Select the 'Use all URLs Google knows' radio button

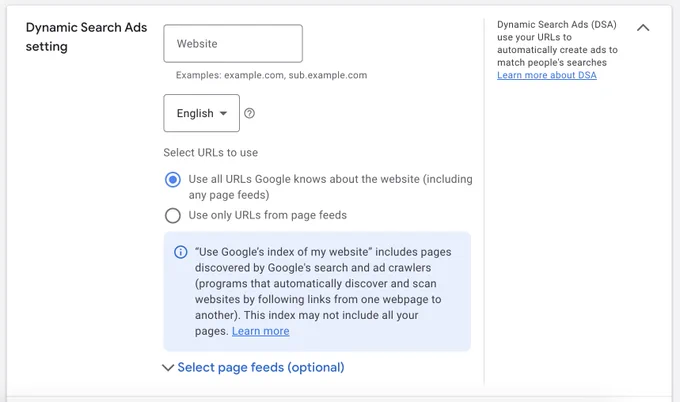coord(173,179)
